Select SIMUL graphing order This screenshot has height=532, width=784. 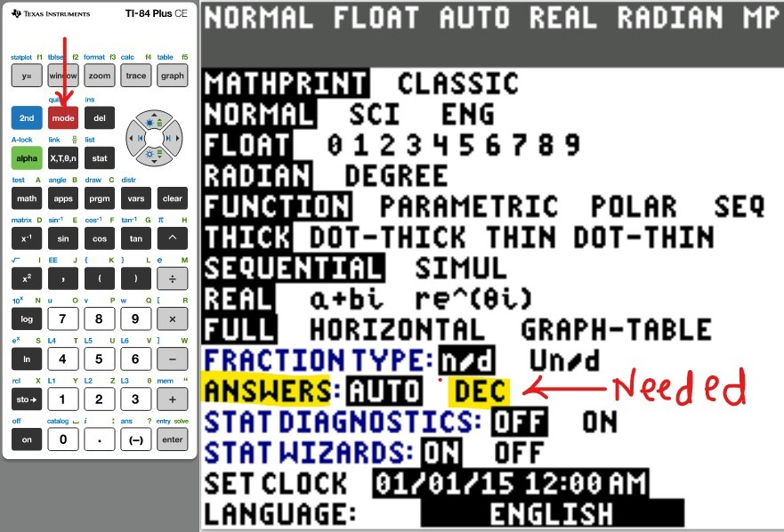(x=461, y=269)
